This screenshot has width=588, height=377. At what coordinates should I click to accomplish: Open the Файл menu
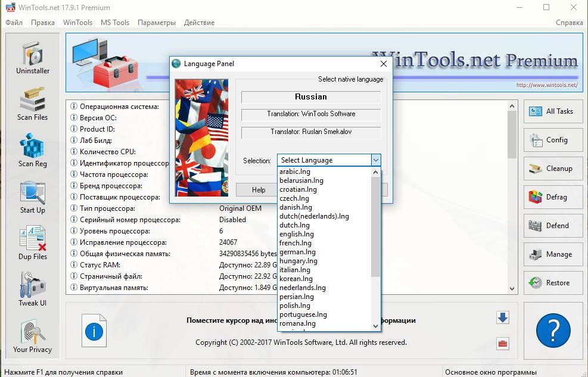(x=14, y=23)
